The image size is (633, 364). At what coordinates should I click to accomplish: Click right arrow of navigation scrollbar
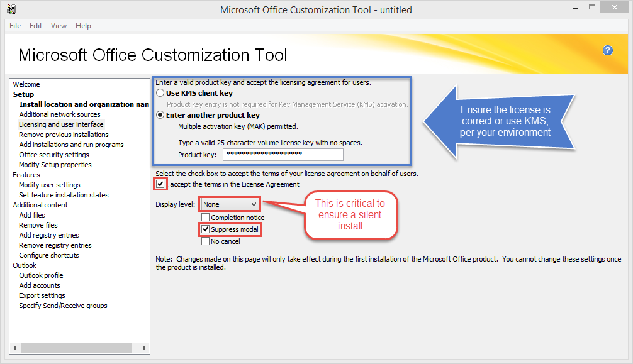click(x=143, y=348)
